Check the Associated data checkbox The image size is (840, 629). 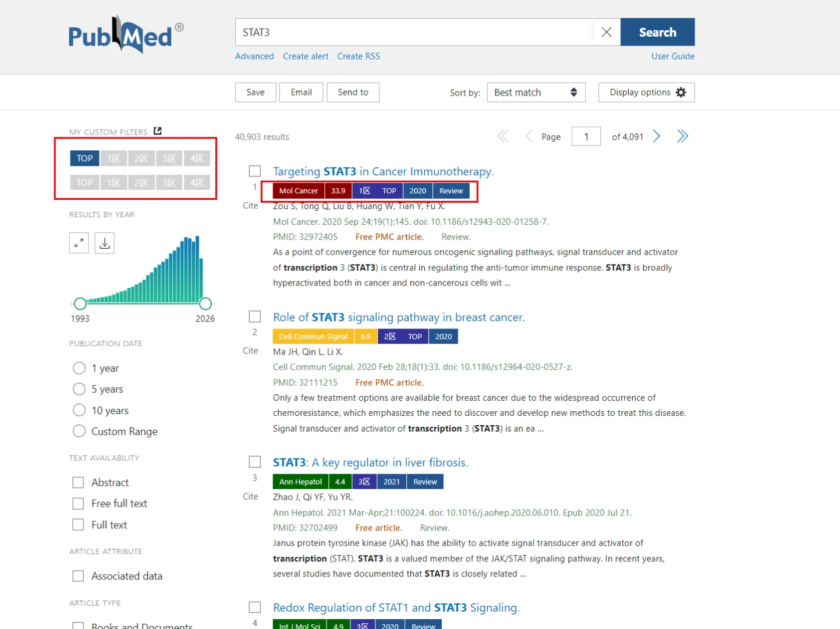click(78, 575)
